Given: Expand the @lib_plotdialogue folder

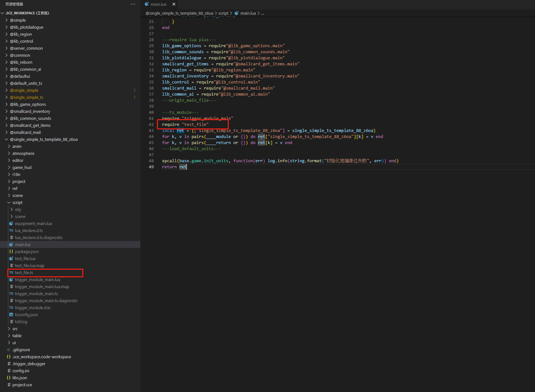Looking at the screenshot, I should (7, 27).
